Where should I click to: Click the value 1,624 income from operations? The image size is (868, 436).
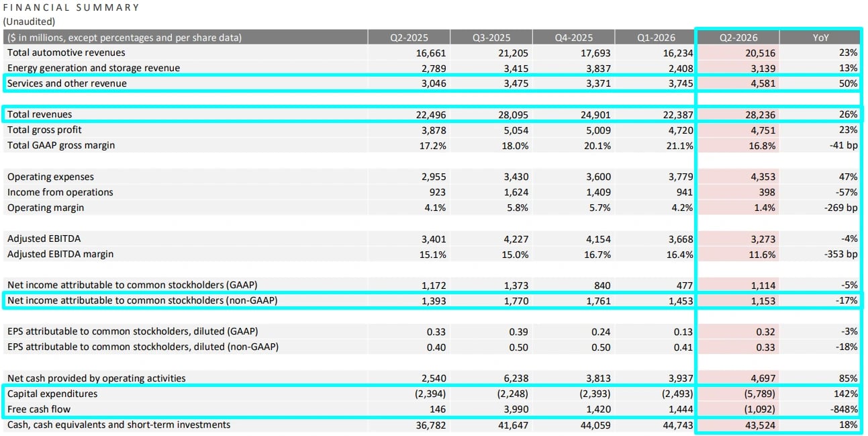tap(516, 192)
